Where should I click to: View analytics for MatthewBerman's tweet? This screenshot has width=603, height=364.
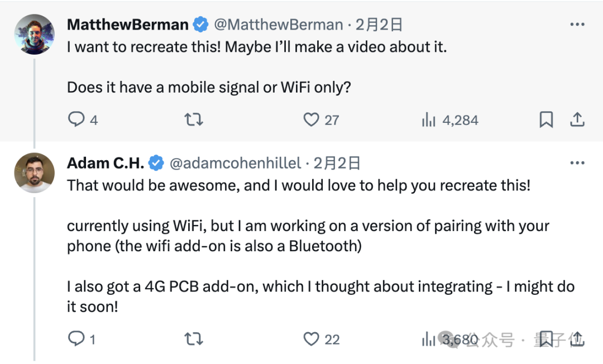429,119
